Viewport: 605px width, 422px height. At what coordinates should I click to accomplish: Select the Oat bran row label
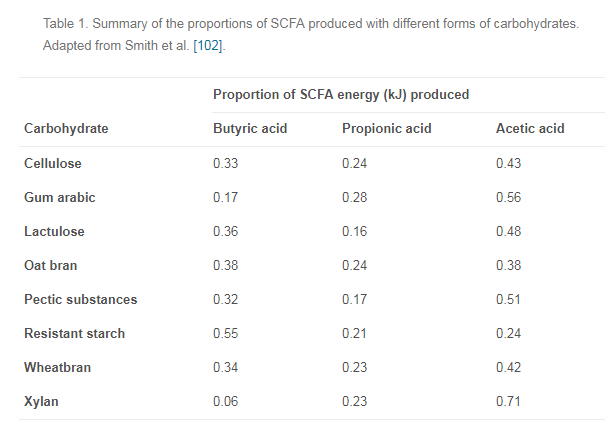[50, 265]
